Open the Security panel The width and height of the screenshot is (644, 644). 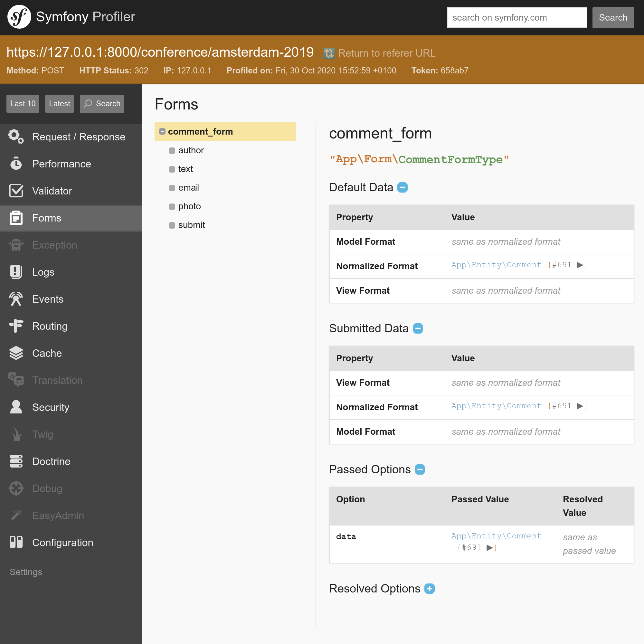(x=71, y=407)
